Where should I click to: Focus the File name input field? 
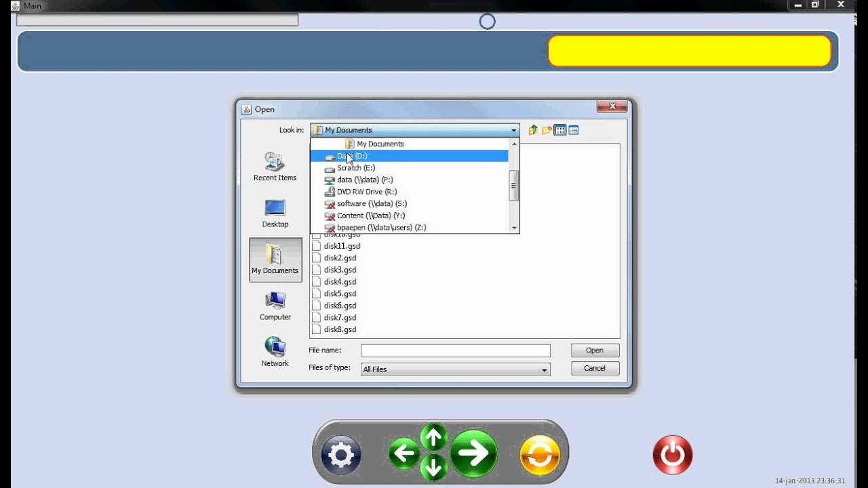[456, 350]
